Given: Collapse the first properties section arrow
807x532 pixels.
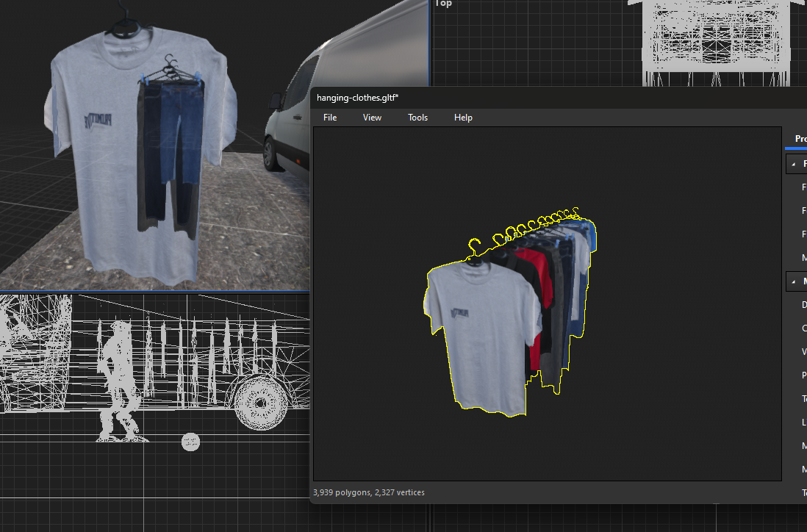Looking at the screenshot, I should click(x=793, y=164).
